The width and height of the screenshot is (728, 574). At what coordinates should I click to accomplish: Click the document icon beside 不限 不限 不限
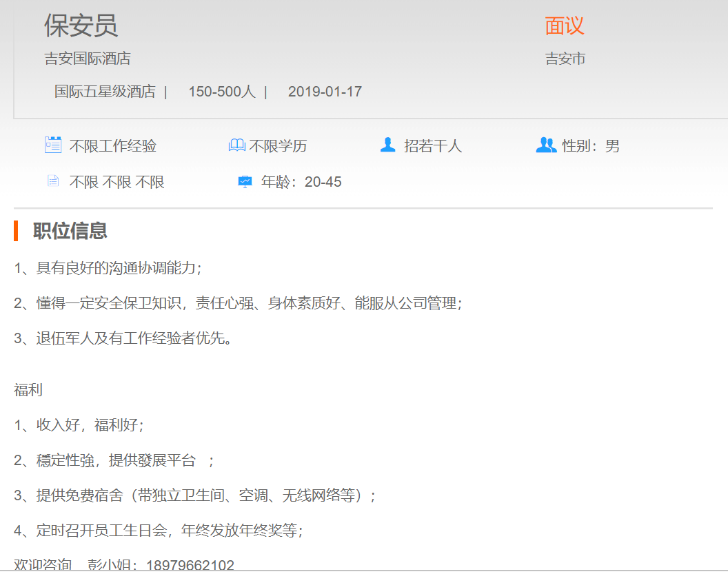pos(53,181)
